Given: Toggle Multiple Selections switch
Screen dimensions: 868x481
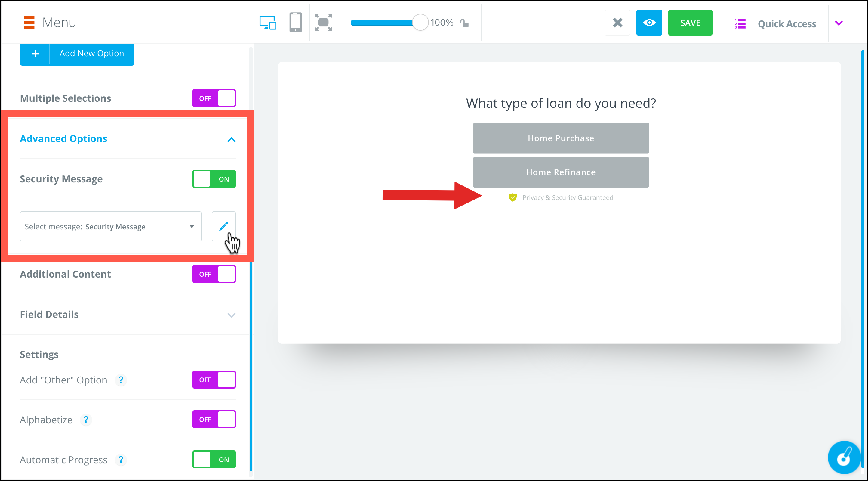Looking at the screenshot, I should [x=214, y=98].
